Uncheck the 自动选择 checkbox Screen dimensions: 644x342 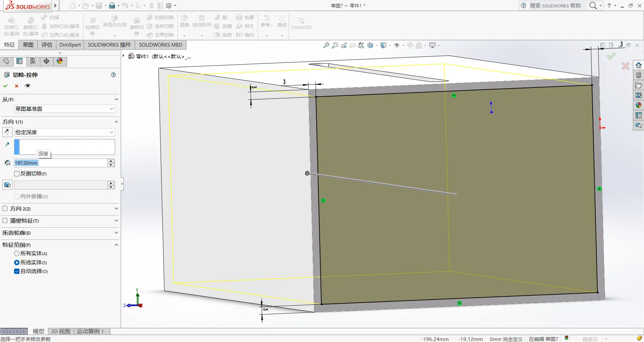coord(17,271)
